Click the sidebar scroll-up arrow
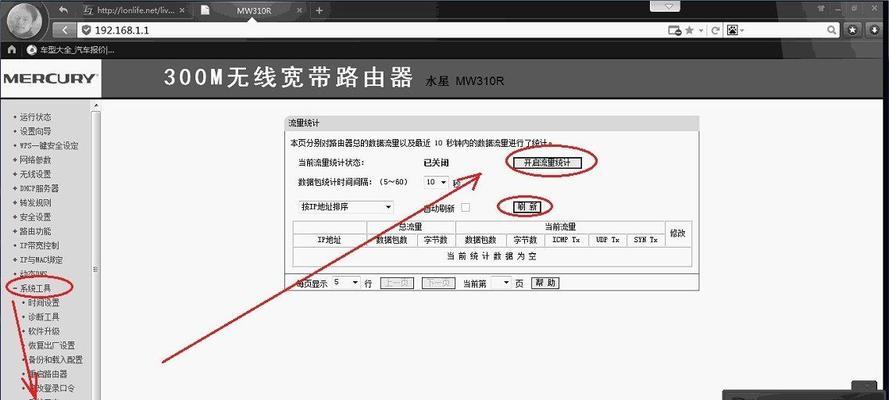Viewport: 889px width, 400px height. pos(96,106)
